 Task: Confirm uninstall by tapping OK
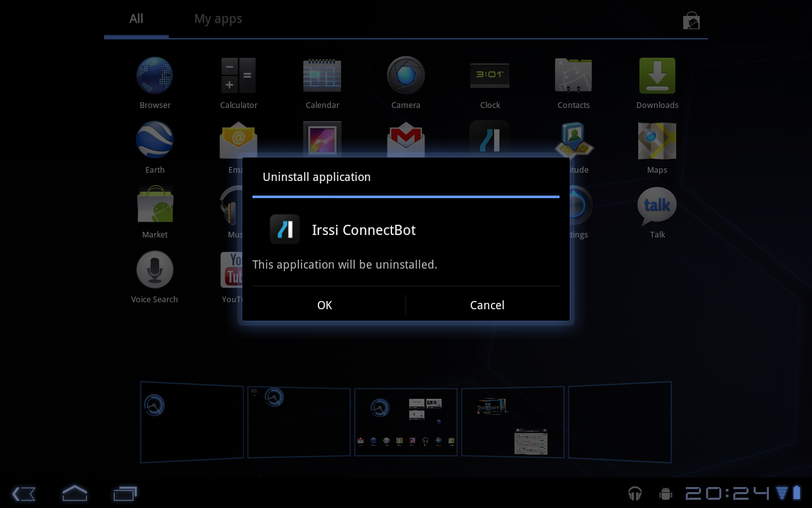tap(325, 305)
